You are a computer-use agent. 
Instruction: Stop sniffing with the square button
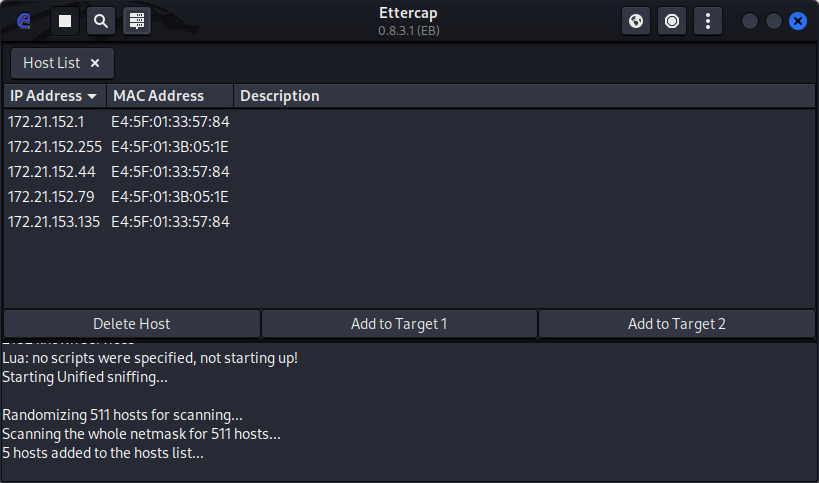pyautogui.click(x=65, y=20)
